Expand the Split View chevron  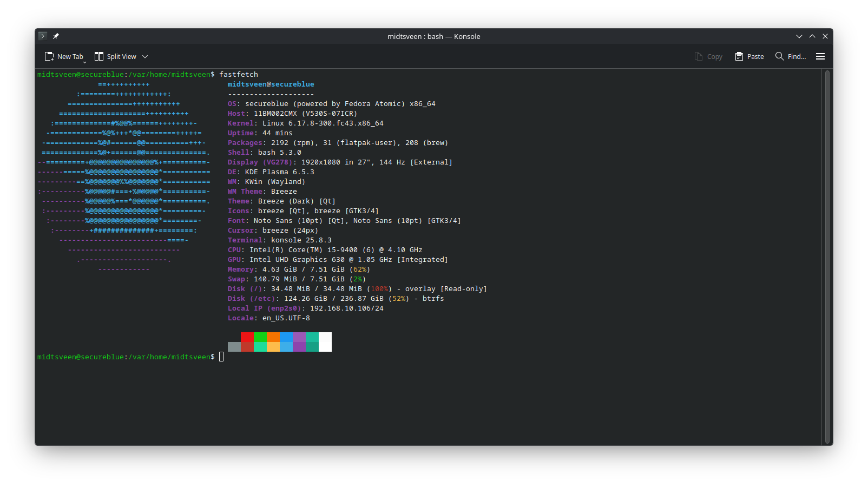pyautogui.click(x=145, y=57)
